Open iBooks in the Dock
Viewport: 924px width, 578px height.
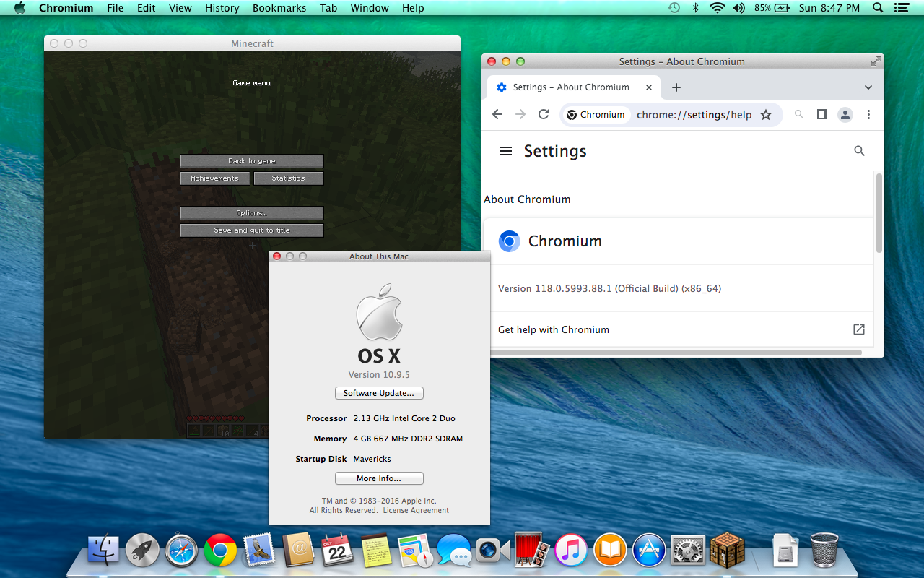610,551
